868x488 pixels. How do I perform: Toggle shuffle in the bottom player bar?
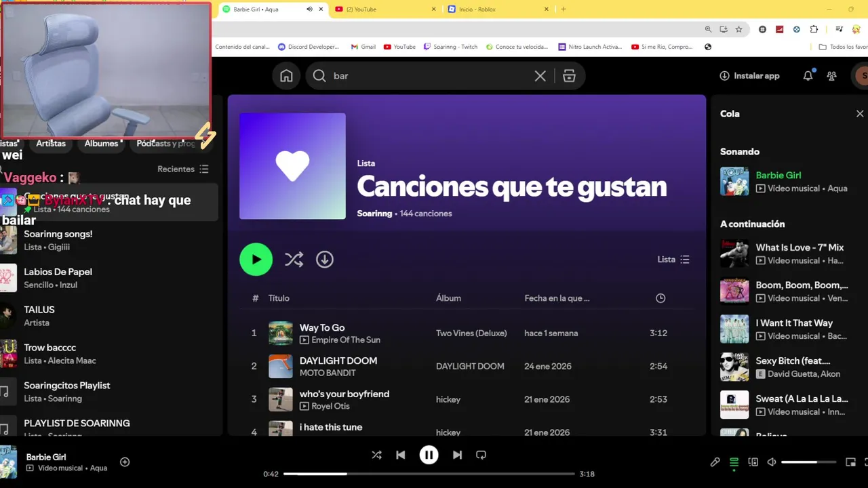[376, 455]
